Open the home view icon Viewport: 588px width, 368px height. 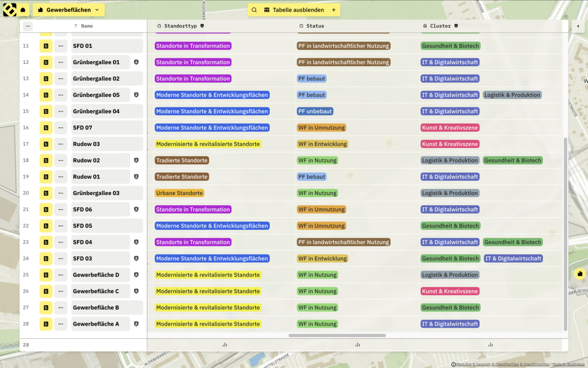pos(23,10)
